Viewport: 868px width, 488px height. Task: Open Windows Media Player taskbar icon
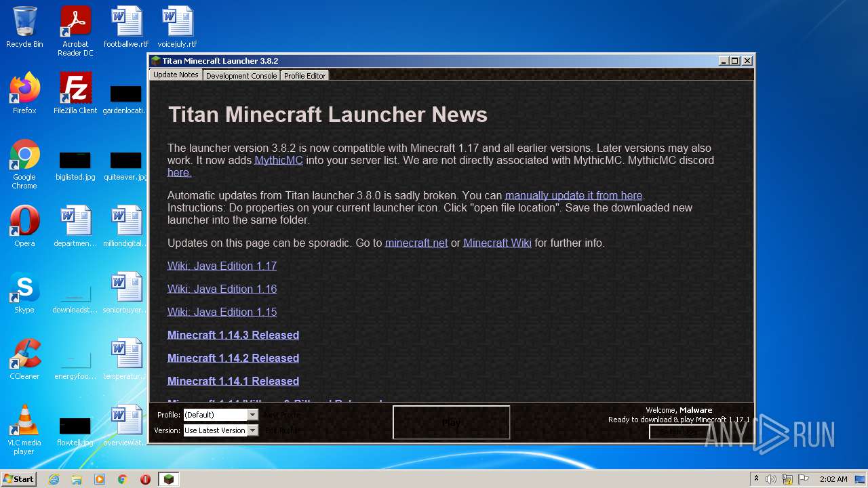100,479
